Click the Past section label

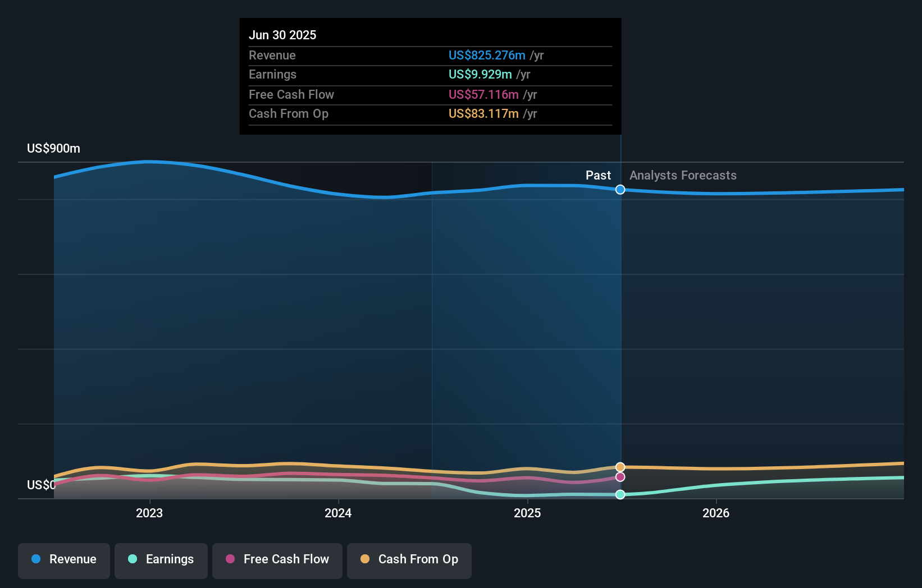tap(598, 176)
